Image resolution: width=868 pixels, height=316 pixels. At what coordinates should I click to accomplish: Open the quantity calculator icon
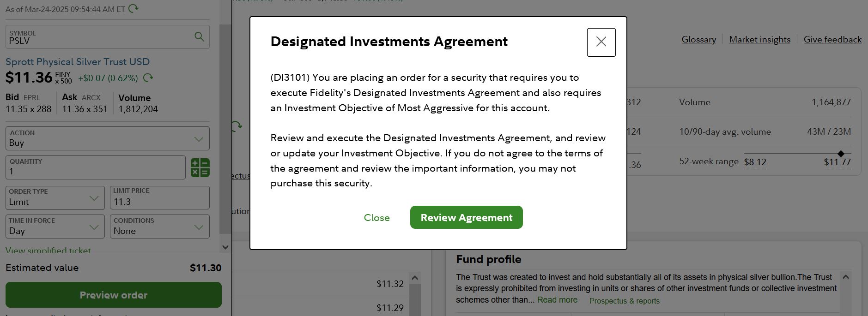click(200, 167)
